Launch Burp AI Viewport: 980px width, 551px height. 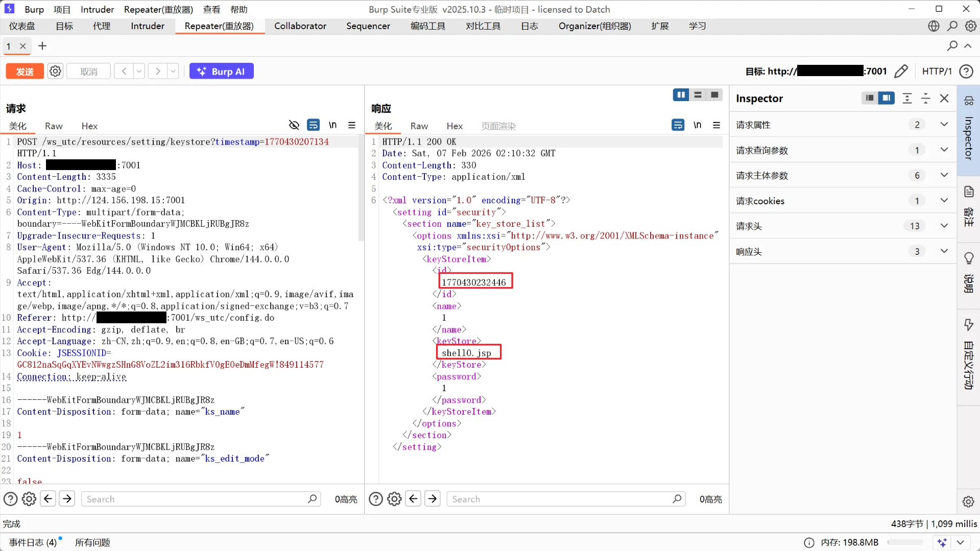[221, 71]
